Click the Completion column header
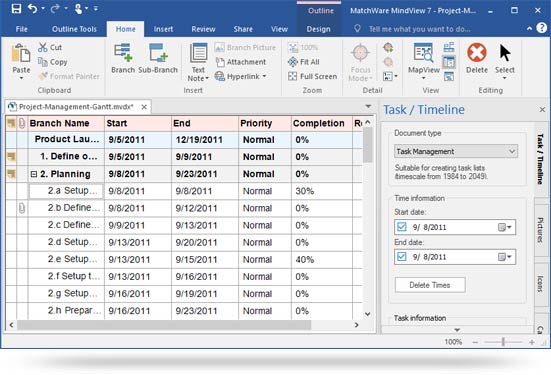This screenshot has height=375, width=551. click(321, 123)
